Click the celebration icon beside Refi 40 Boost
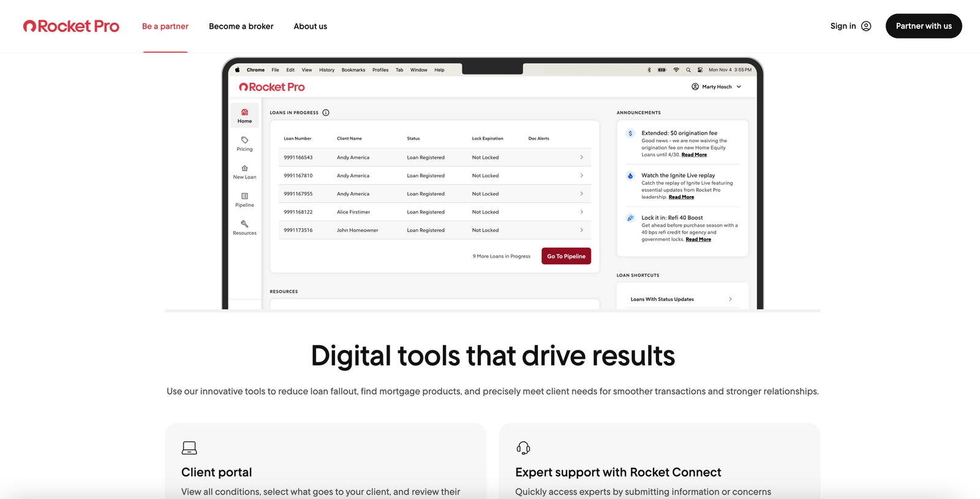980x499 pixels. click(630, 218)
